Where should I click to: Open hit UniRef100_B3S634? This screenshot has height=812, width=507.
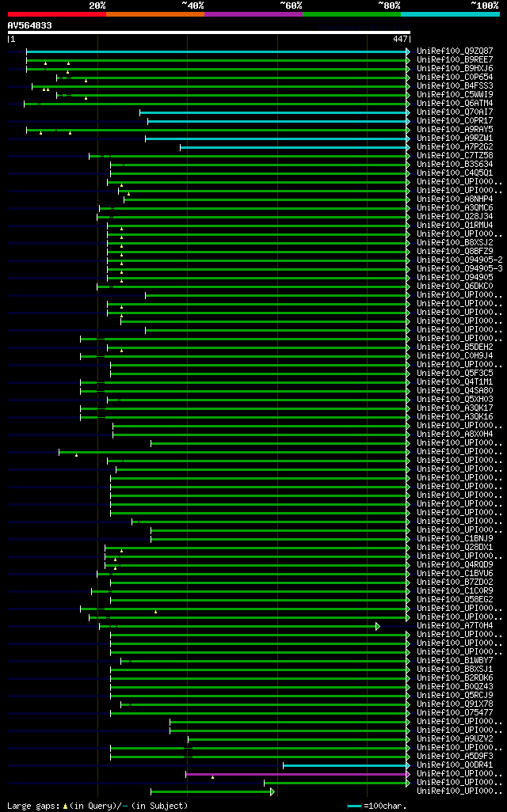click(455, 164)
